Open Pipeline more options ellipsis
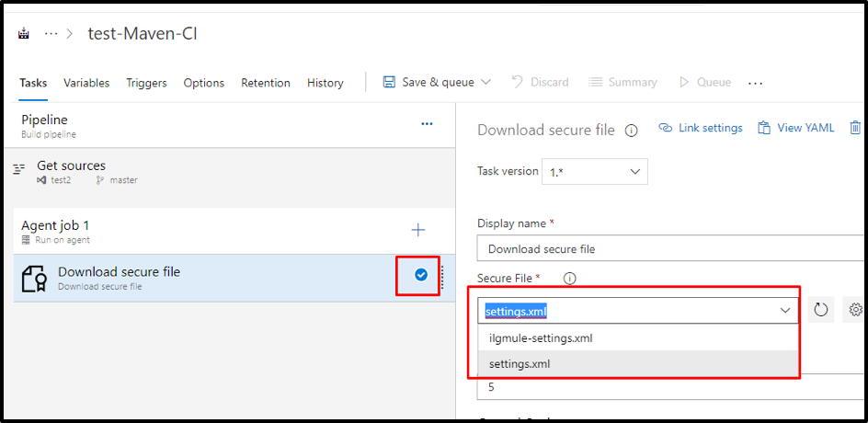 click(427, 124)
